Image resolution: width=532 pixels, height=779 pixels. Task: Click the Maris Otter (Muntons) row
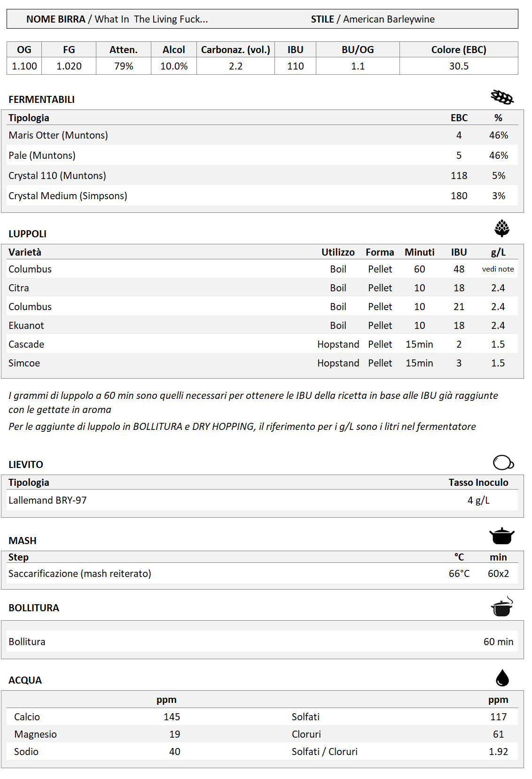click(x=58, y=135)
